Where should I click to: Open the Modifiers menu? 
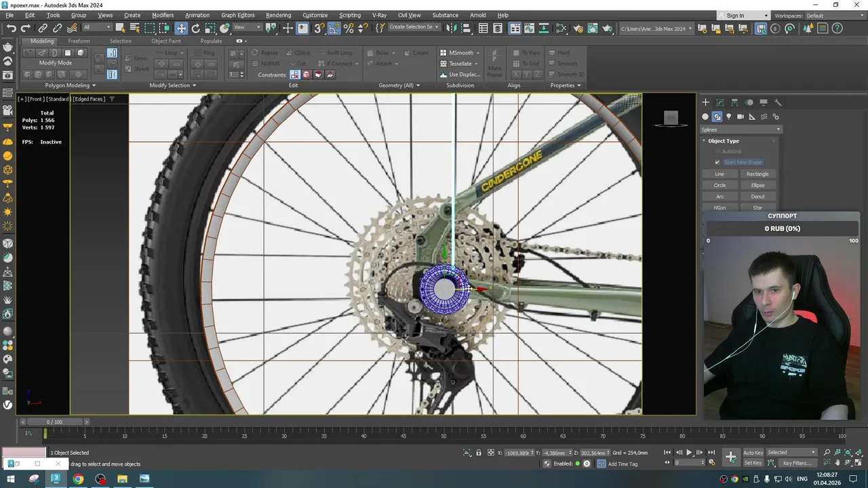[x=163, y=15]
